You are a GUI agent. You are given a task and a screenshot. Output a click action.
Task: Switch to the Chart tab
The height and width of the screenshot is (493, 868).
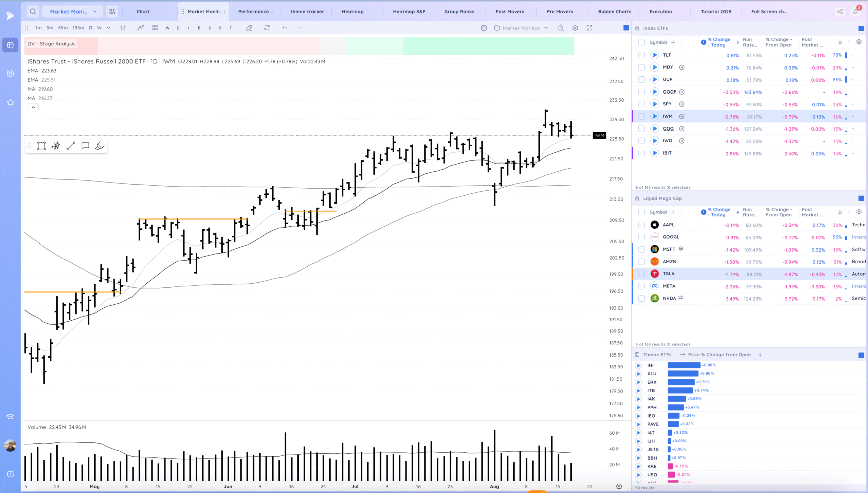(x=143, y=12)
